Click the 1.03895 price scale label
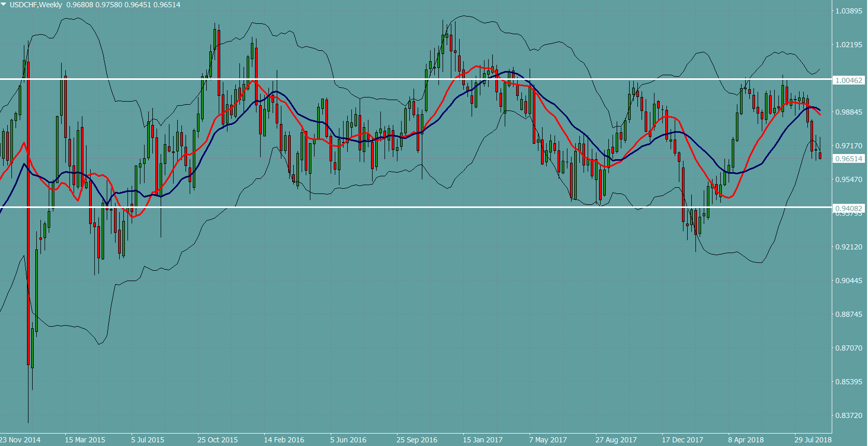868x446 pixels. (x=849, y=11)
